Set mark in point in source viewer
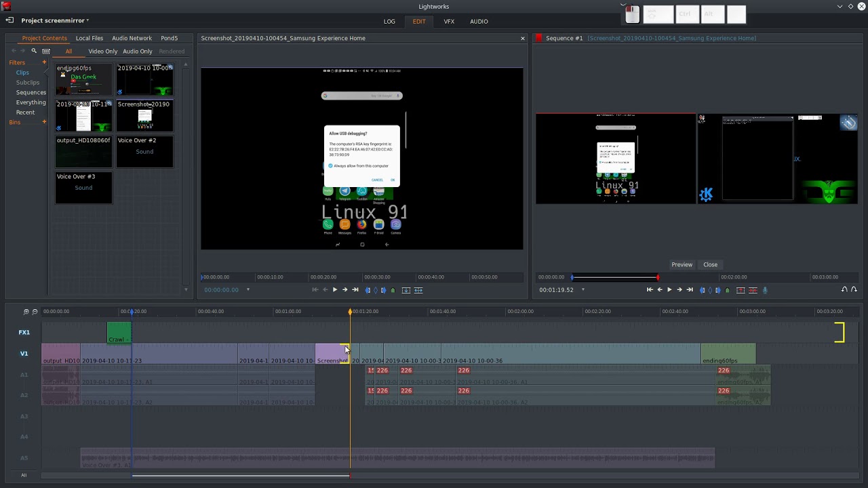Screen dimensions: 868x488 (x=368, y=290)
